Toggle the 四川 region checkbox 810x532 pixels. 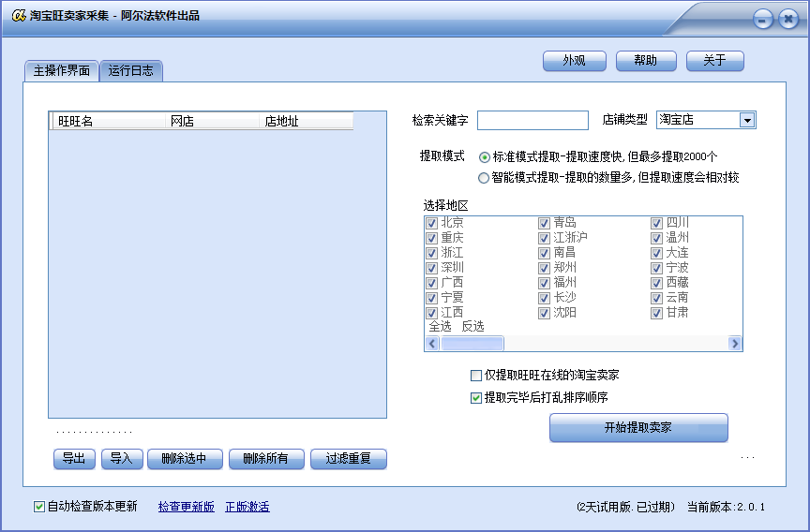pyautogui.click(x=656, y=224)
